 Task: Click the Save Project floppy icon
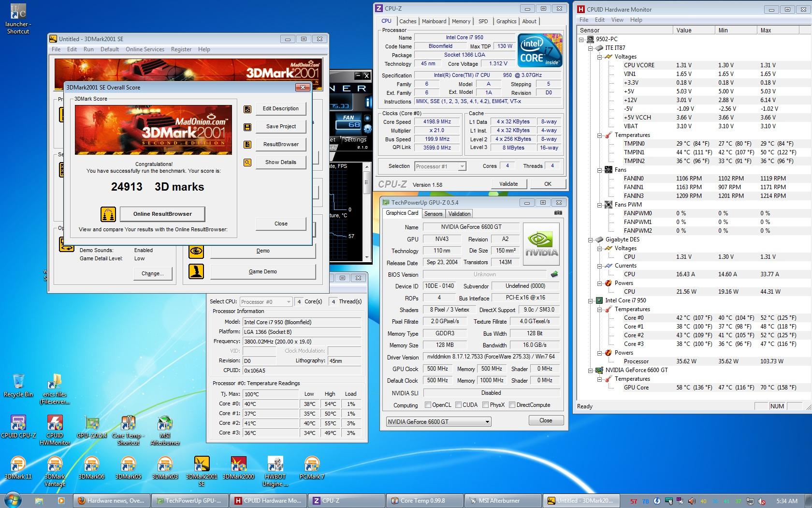[247, 127]
